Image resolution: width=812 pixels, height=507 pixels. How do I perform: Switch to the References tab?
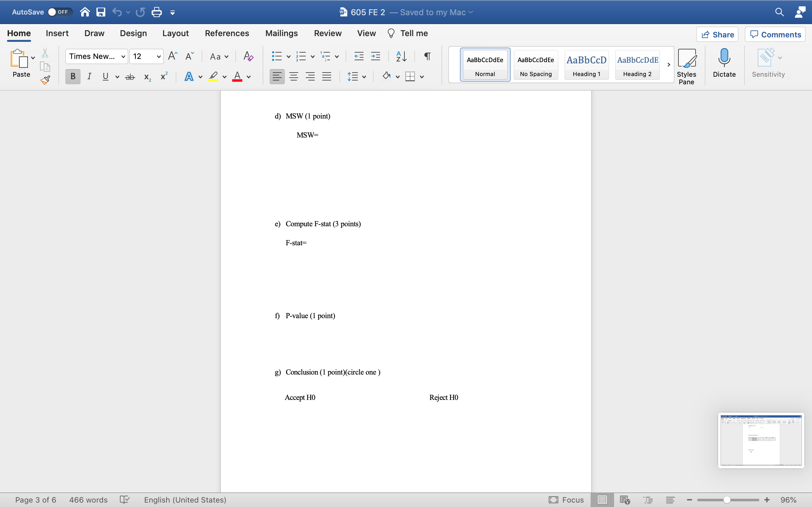[227, 33]
